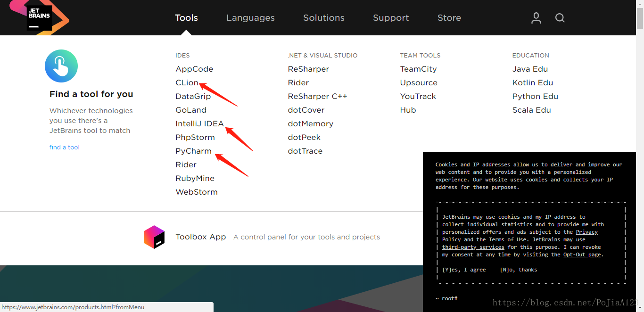Open the Upsource link

pyautogui.click(x=419, y=82)
